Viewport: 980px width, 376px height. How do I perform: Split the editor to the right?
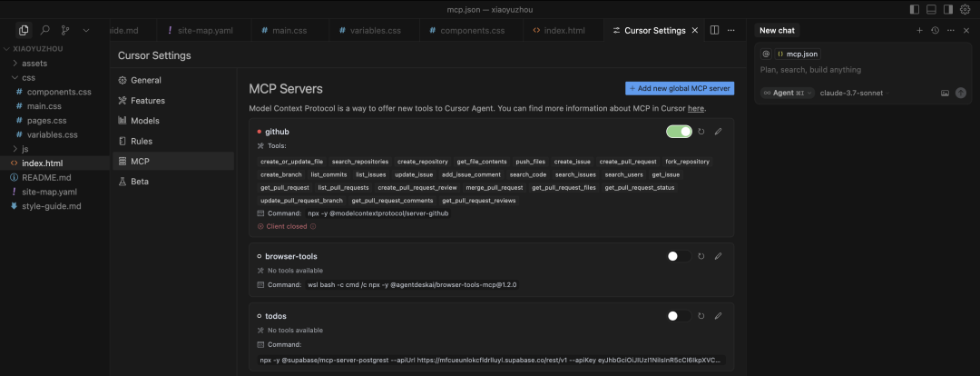pyautogui.click(x=714, y=30)
